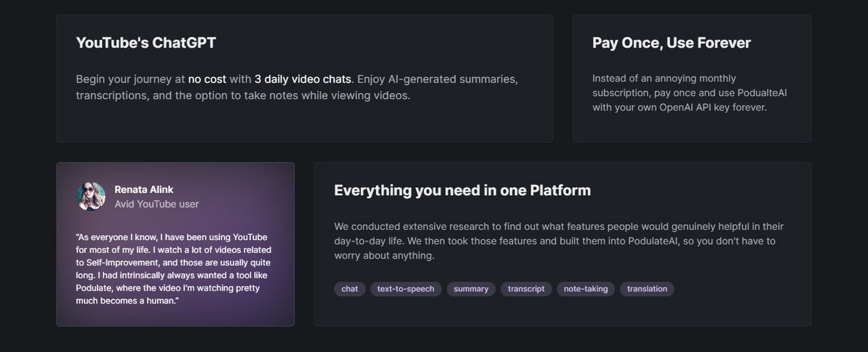The height and width of the screenshot is (352, 868).
Task: Choose the transcript tag
Action: tap(526, 289)
